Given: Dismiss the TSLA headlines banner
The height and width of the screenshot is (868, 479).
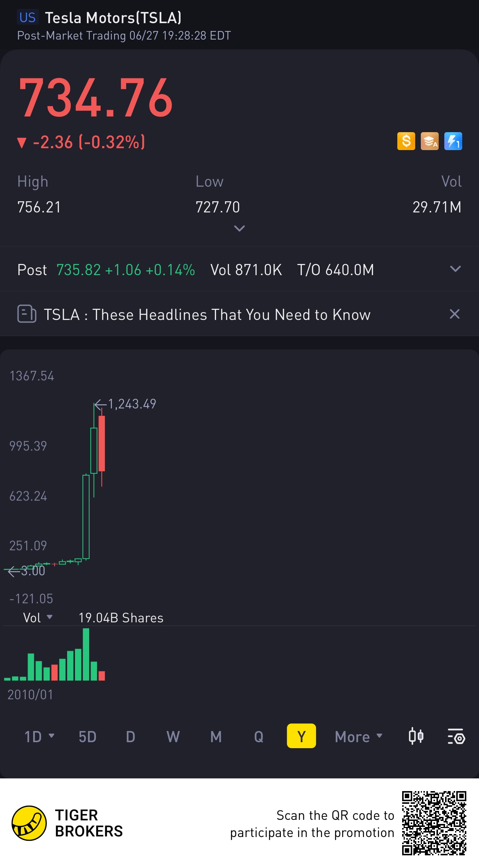Looking at the screenshot, I should click(x=454, y=314).
